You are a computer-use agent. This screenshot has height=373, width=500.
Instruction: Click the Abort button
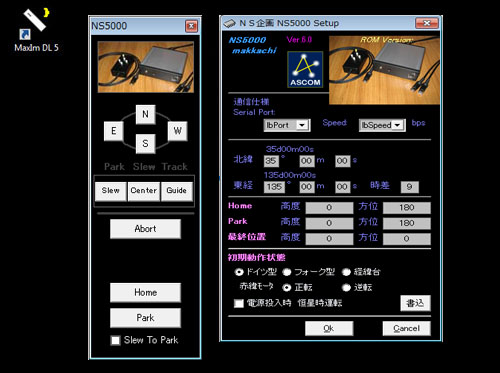tap(145, 229)
